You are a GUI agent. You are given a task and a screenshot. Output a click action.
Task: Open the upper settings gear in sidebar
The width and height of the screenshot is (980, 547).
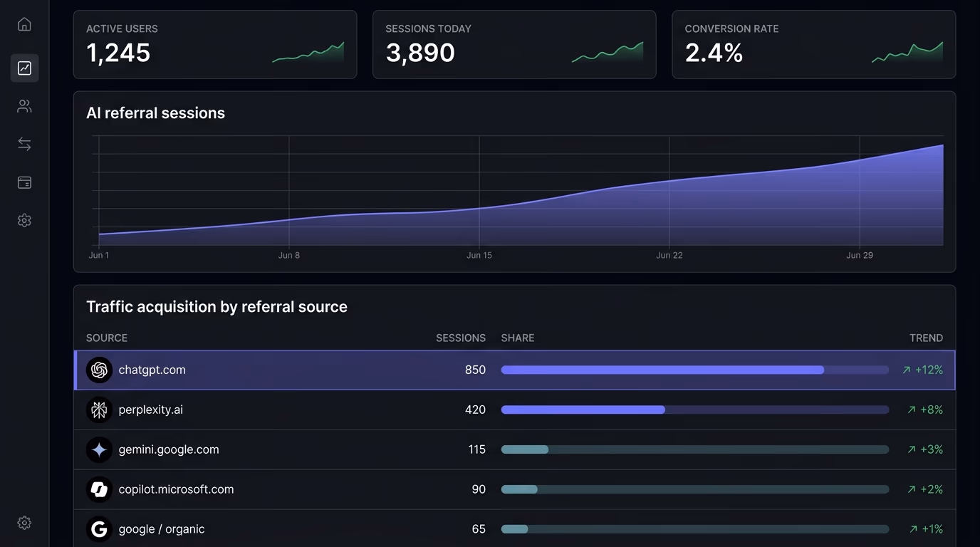(24, 220)
